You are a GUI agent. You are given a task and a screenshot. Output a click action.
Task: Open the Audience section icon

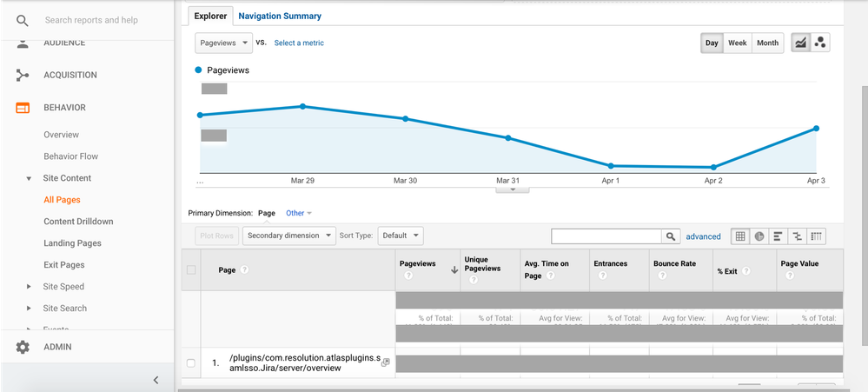(x=22, y=43)
